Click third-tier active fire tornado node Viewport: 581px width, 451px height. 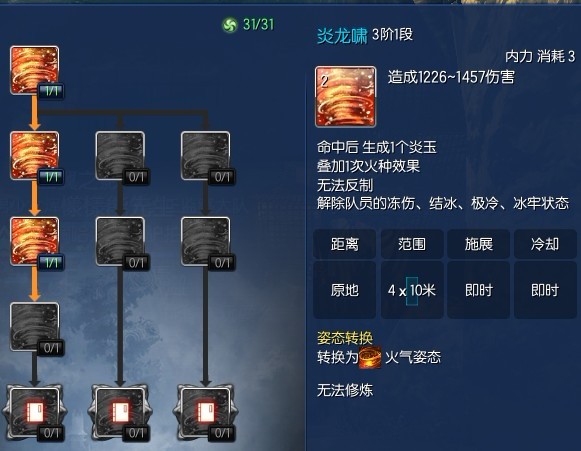point(34,241)
